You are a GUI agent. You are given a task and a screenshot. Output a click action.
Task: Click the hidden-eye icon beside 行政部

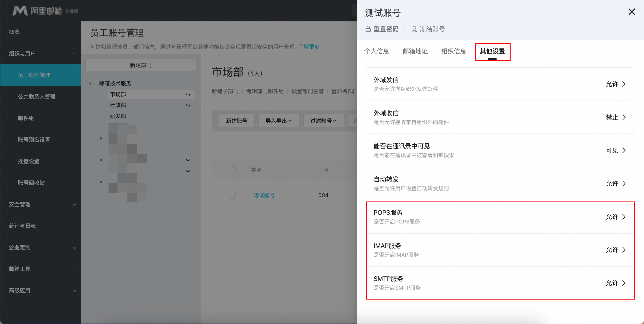tap(188, 105)
